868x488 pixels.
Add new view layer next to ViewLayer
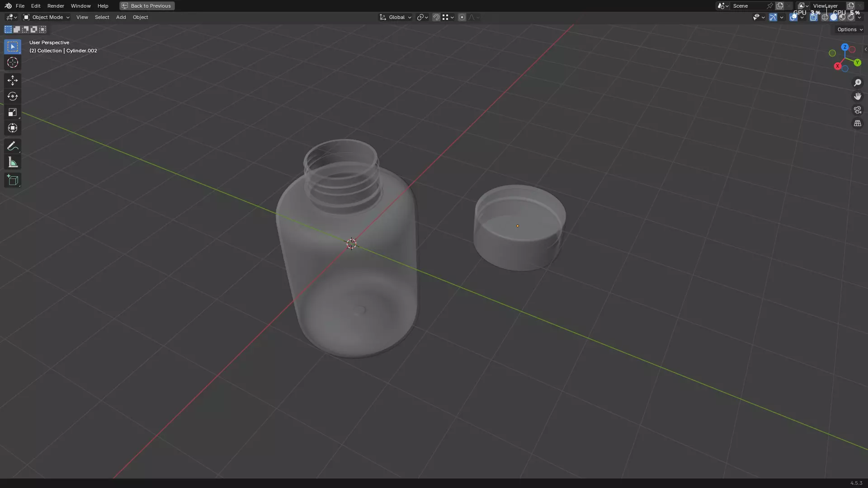(x=850, y=6)
